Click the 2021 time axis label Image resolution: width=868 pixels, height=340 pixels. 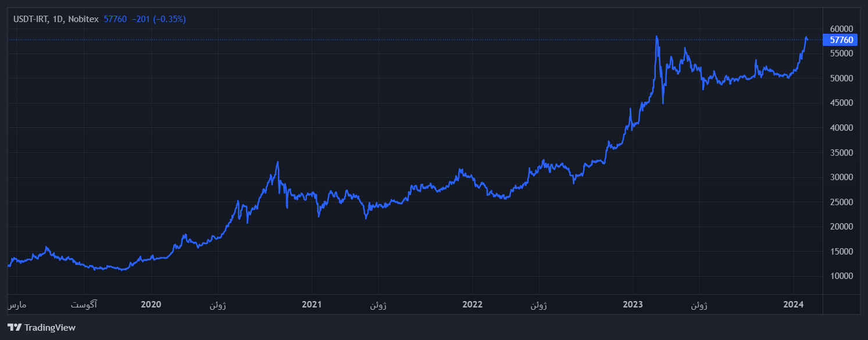[x=312, y=305]
